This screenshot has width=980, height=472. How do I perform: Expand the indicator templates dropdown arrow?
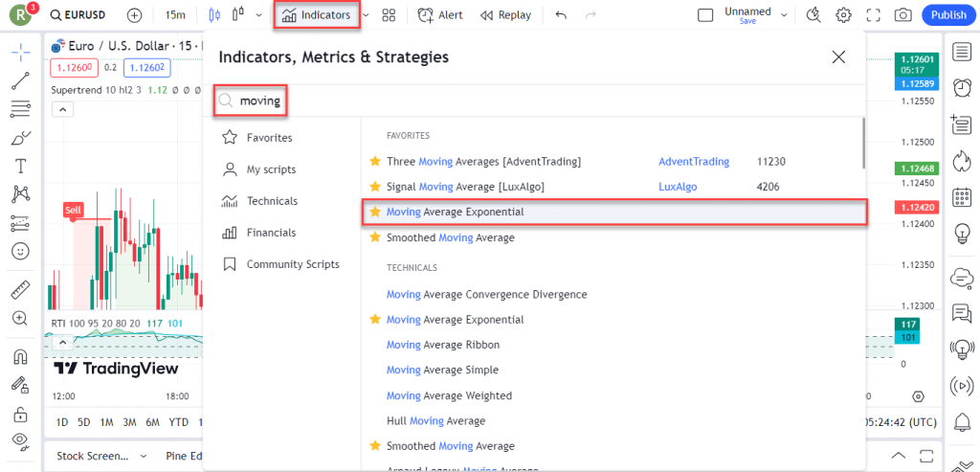pyautogui.click(x=366, y=15)
